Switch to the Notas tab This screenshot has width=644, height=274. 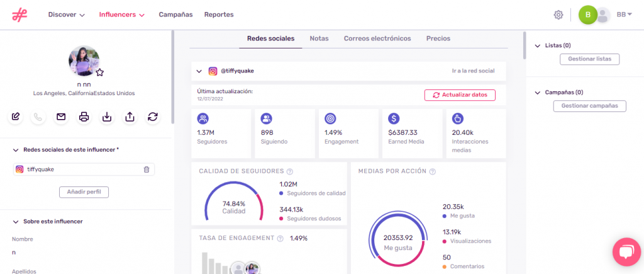[319, 38]
